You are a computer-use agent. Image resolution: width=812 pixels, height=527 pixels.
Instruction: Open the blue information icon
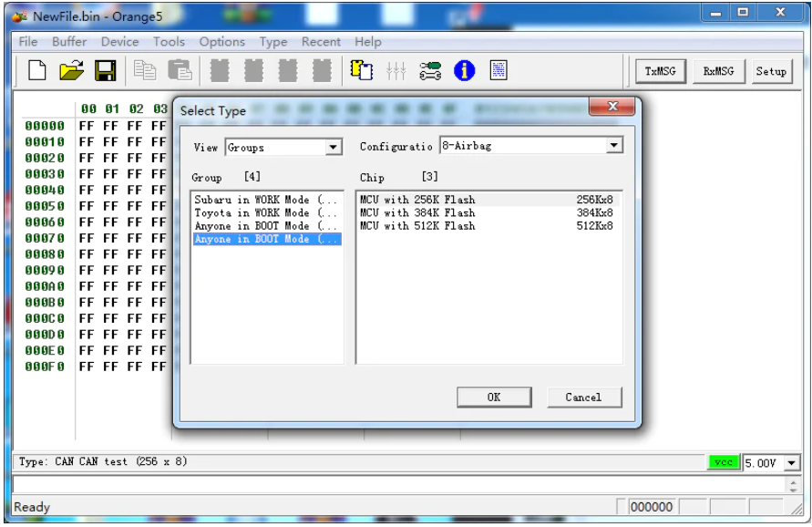point(464,70)
